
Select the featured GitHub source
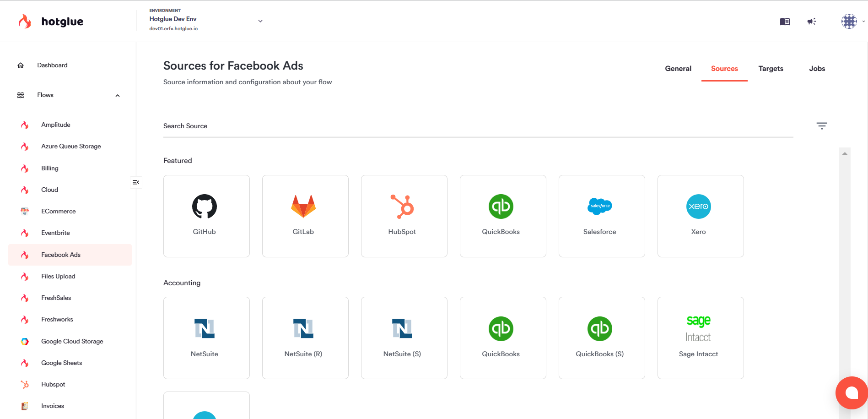click(x=206, y=216)
